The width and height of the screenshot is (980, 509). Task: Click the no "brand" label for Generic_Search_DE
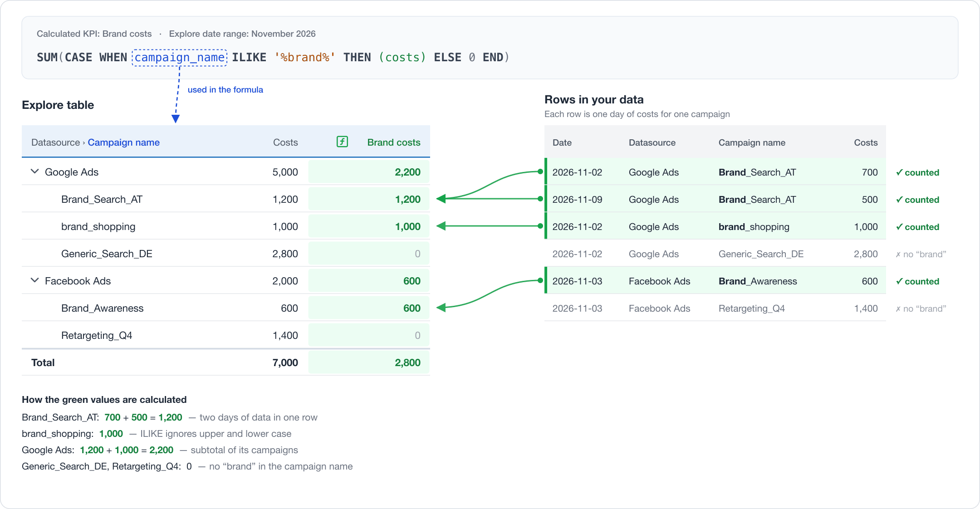[921, 254]
